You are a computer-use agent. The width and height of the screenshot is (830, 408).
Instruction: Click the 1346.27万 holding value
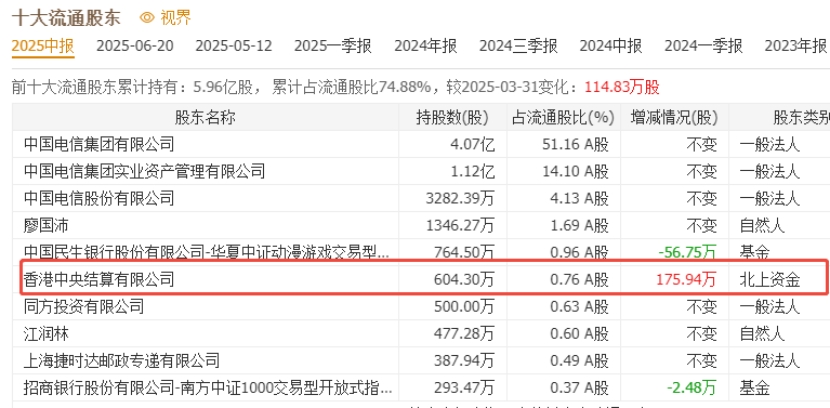click(x=460, y=226)
